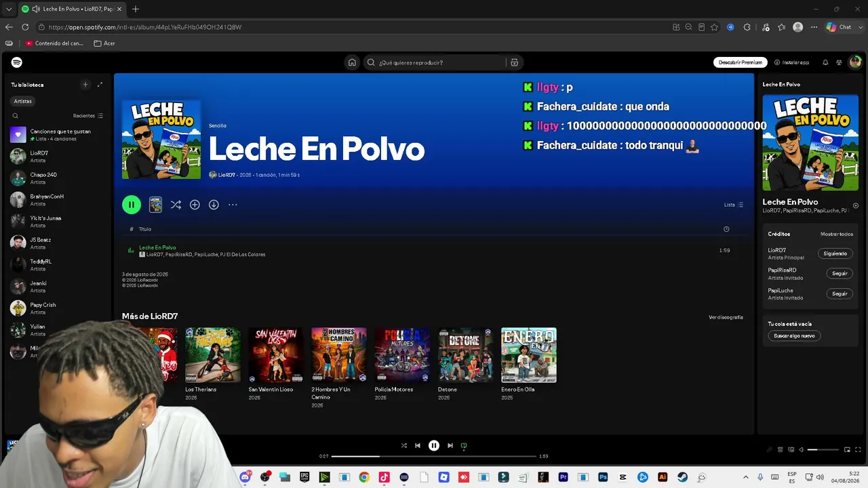Follow PapiRisaRD in the credits panel
Image resolution: width=868 pixels, height=488 pixels.
(x=840, y=273)
